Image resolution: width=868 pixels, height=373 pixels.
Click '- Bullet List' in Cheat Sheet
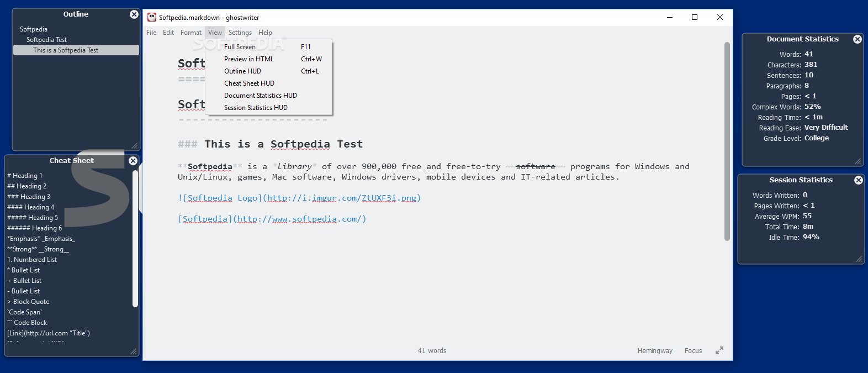click(x=23, y=291)
